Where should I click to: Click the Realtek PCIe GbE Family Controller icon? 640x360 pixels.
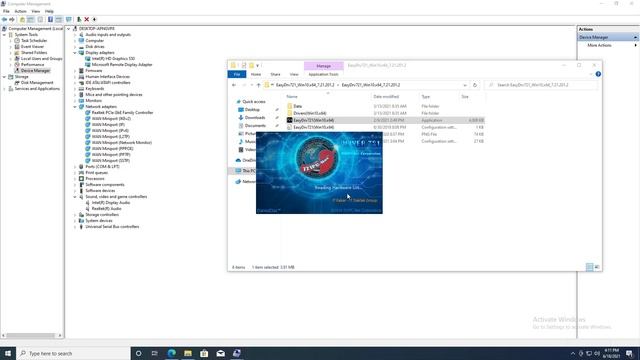coord(88,113)
